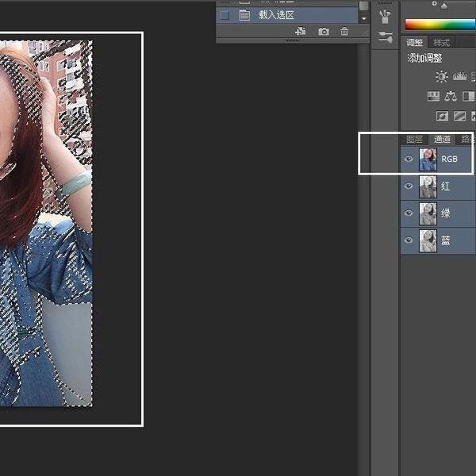Pick a color from the spectrum ramp

[x=440, y=25]
